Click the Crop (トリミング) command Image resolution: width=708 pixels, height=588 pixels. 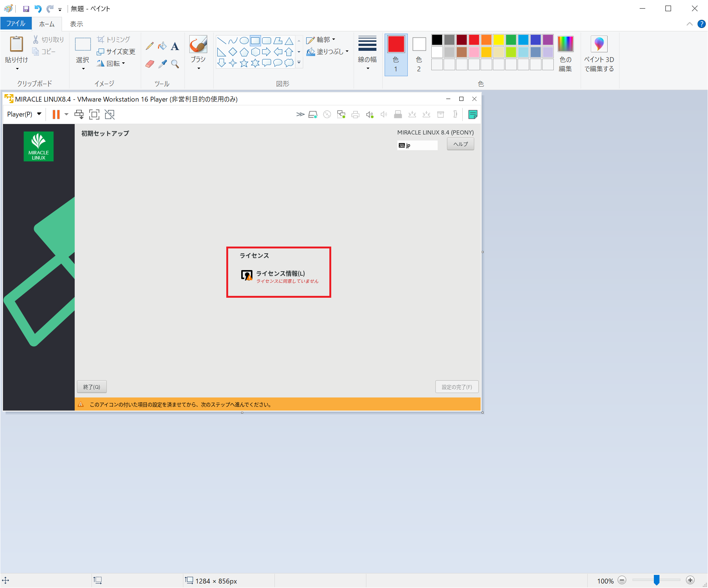[x=114, y=40]
